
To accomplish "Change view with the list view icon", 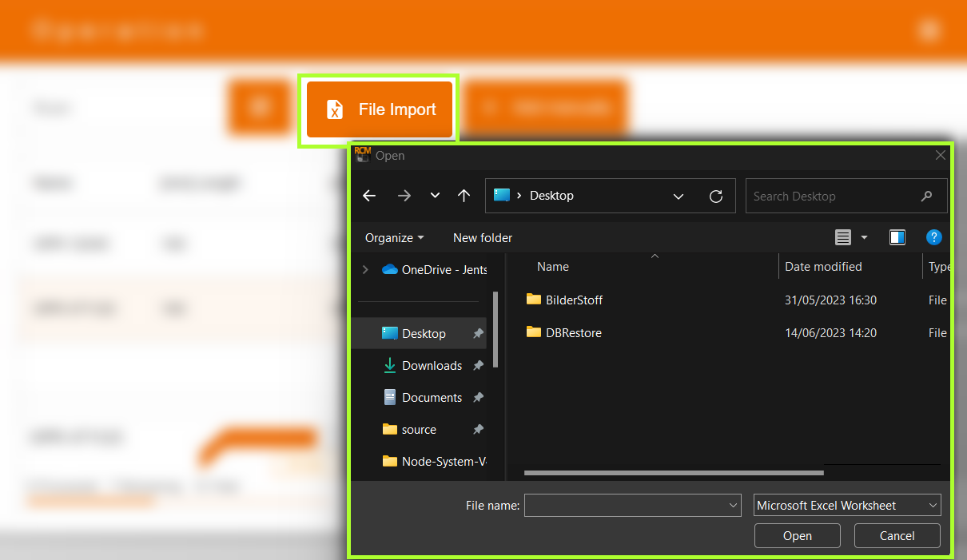I will [x=842, y=237].
